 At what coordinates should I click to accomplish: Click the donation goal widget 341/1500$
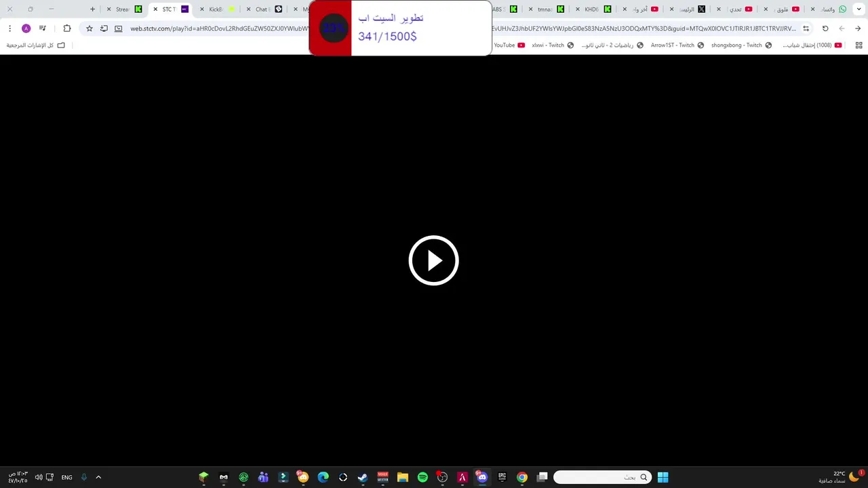(x=400, y=28)
